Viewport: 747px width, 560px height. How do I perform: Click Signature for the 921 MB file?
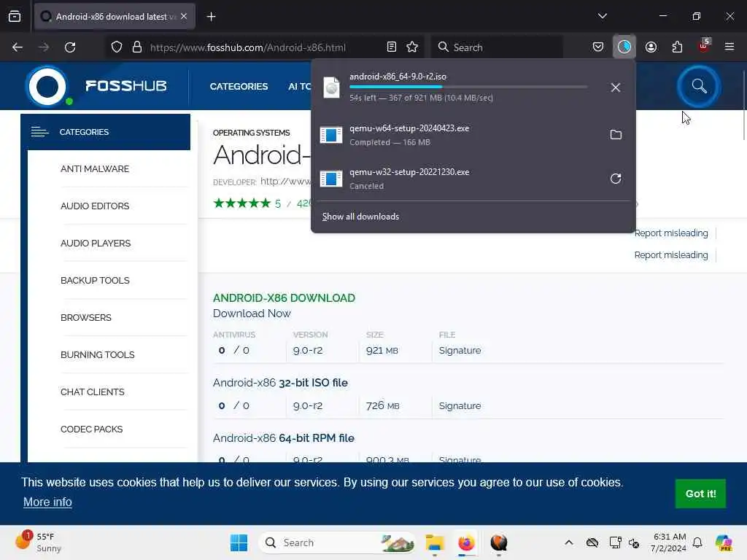[460, 351]
